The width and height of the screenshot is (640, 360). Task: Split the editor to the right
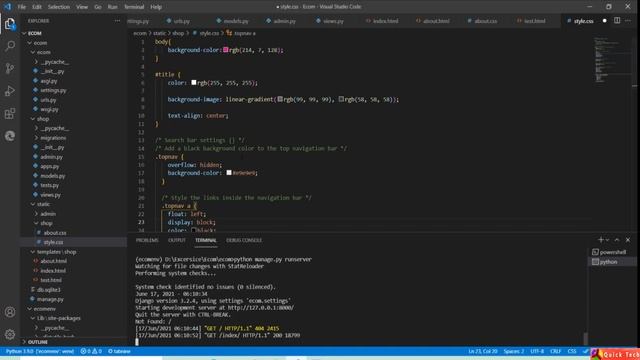pos(617,20)
